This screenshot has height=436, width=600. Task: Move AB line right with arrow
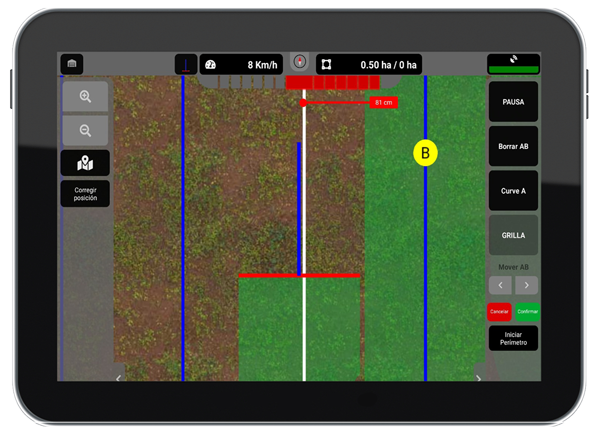tap(527, 285)
